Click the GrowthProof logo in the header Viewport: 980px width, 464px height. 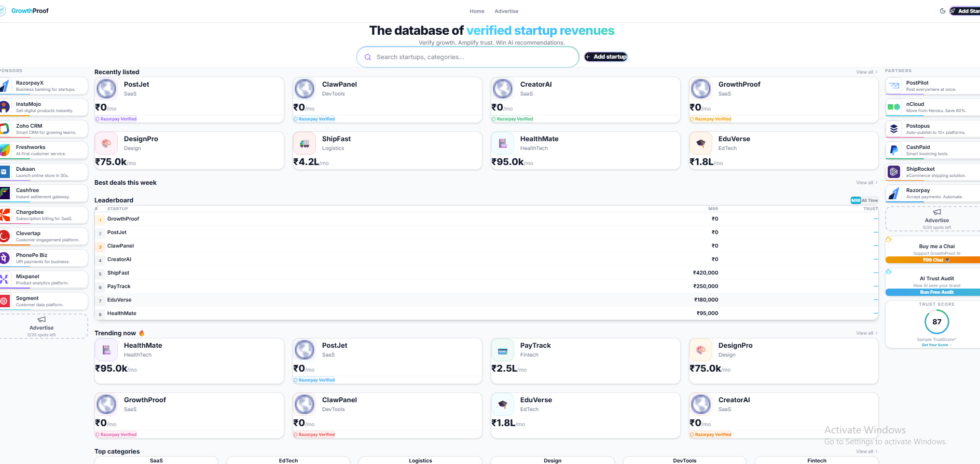click(x=24, y=11)
